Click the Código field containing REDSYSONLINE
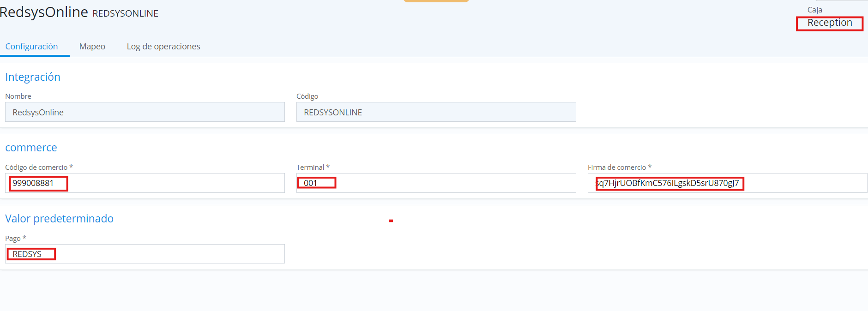Image resolution: width=868 pixels, height=311 pixels. coord(436,112)
